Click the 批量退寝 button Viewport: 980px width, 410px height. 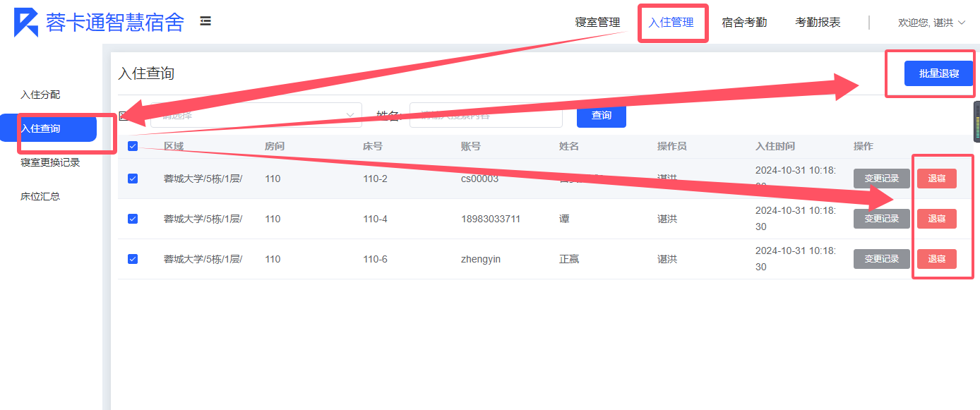pos(938,73)
